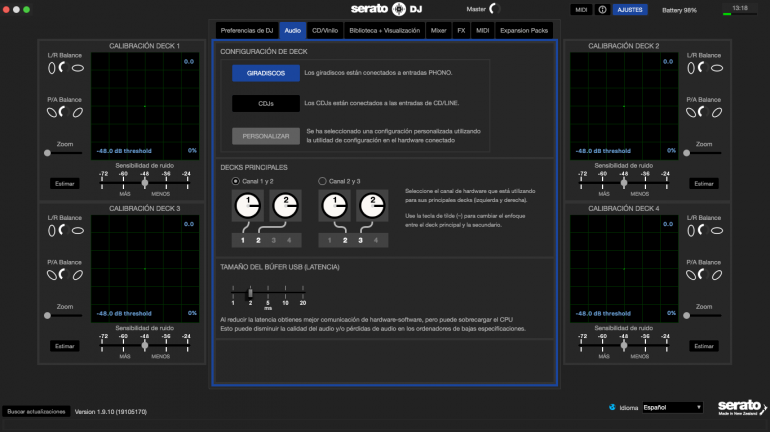Image resolution: width=770 pixels, height=432 pixels.
Task: Adjust the Deck 3 L/R Balance knob
Action: [x=64, y=230]
